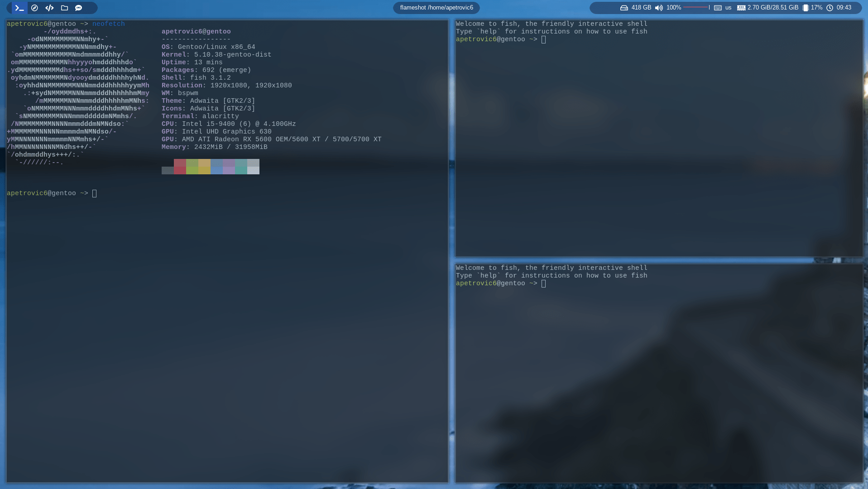Screen dimensions: 868x489
Task: Click the 'Terminal: alacritty' line
Action: [x=200, y=116]
